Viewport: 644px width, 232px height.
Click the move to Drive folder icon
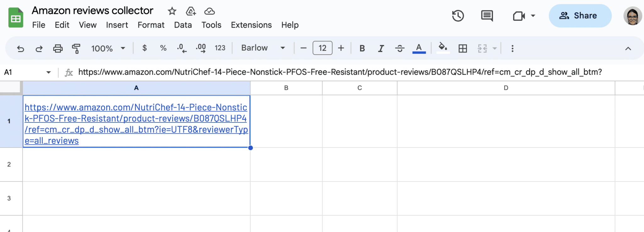click(191, 11)
